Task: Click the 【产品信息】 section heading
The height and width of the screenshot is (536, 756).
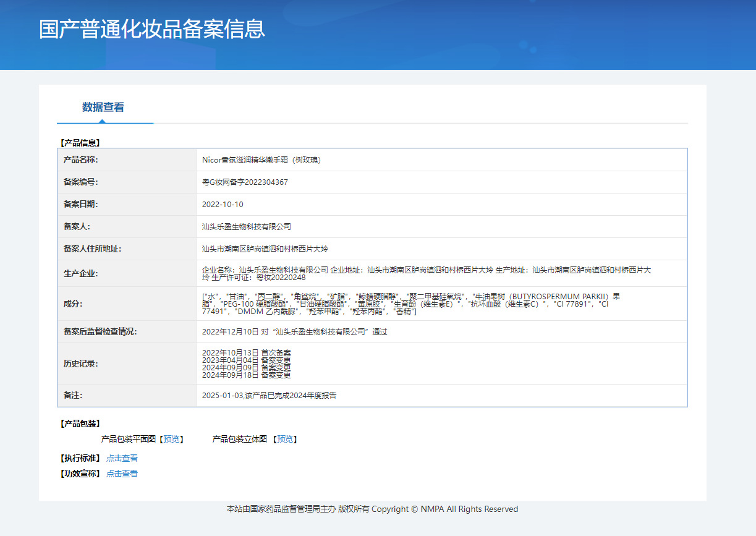Action: coord(79,143)
